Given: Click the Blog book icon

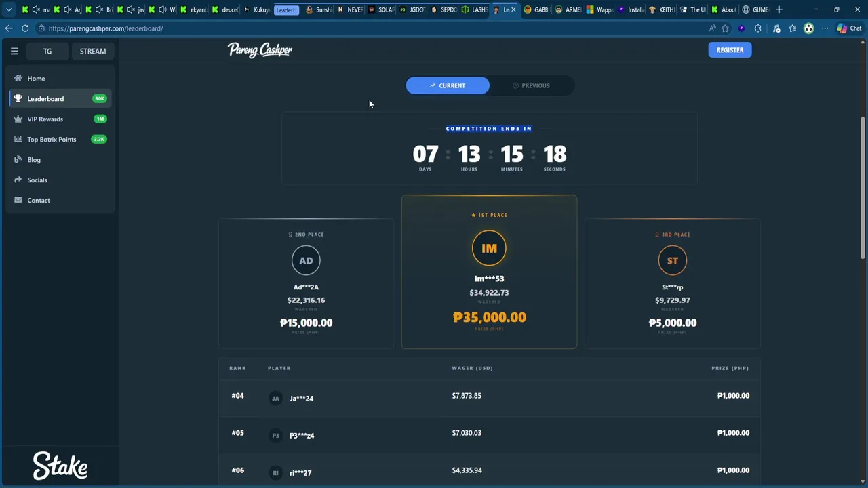Looking at the screenshot, I should tap(18, 160).
